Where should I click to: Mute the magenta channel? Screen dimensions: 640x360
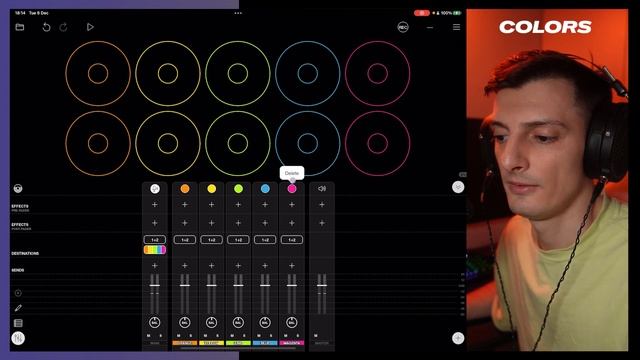[285, 336]
